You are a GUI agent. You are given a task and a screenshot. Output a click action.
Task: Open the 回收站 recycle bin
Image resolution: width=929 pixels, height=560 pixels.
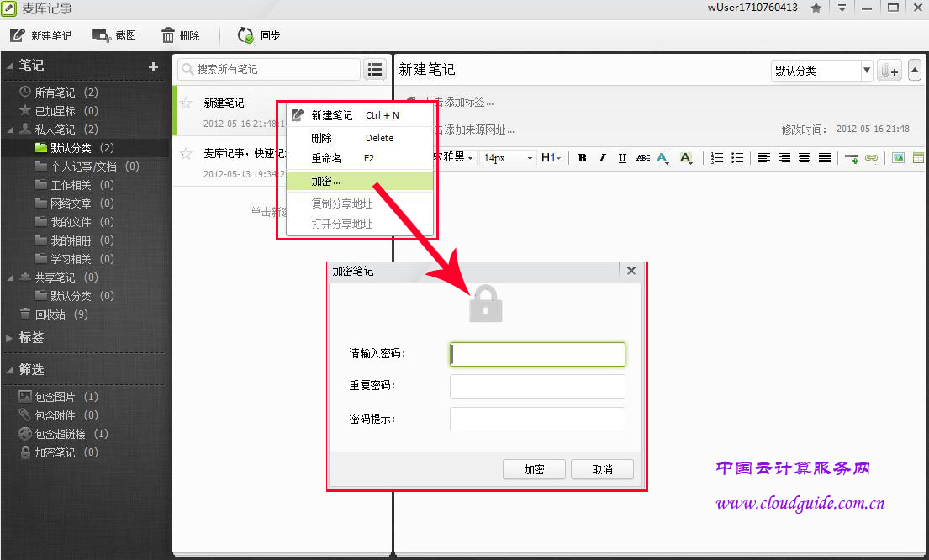54,314
